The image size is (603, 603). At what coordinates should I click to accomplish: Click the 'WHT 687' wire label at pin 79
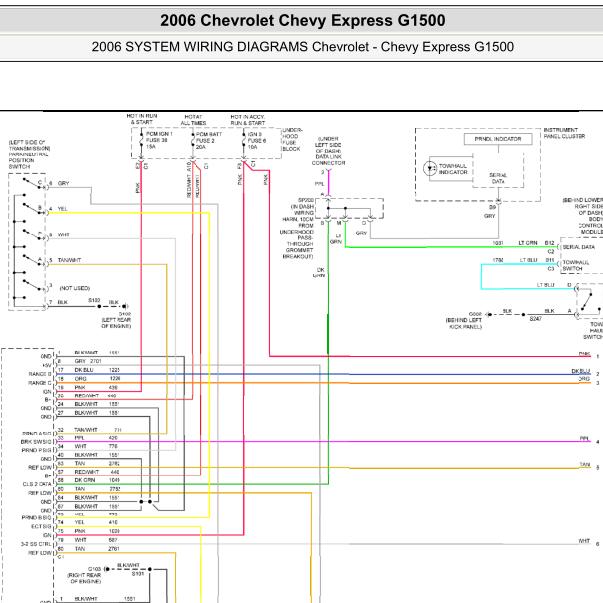coord(96,540)
